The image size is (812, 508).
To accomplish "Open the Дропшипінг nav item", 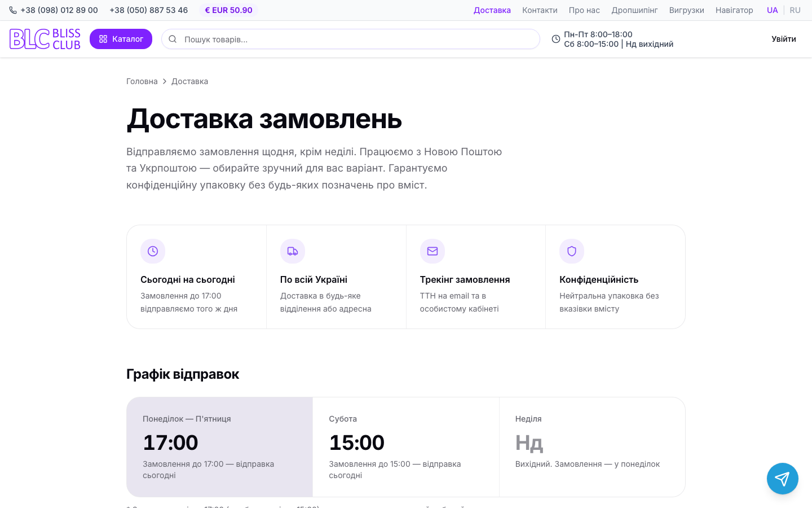I will point(634,10).
